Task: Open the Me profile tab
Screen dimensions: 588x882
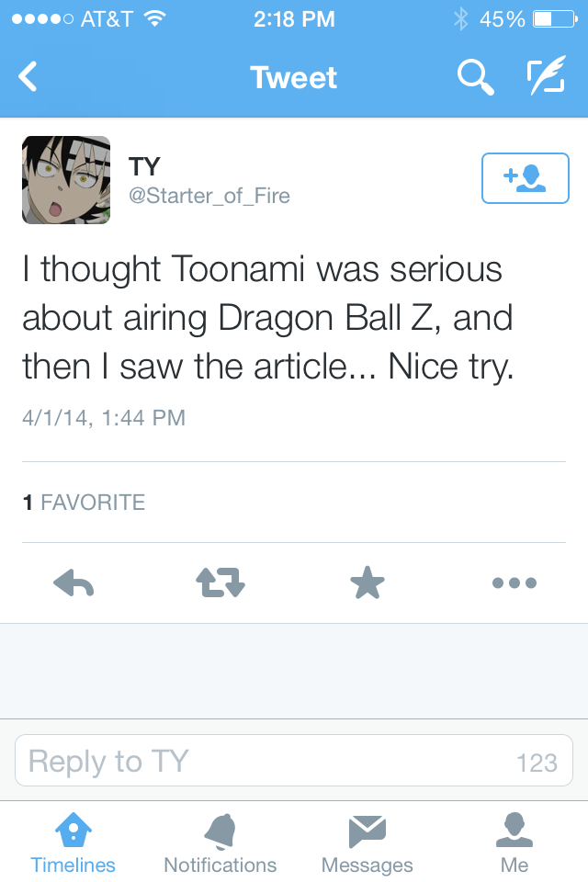Action: (x=514, y=842)
